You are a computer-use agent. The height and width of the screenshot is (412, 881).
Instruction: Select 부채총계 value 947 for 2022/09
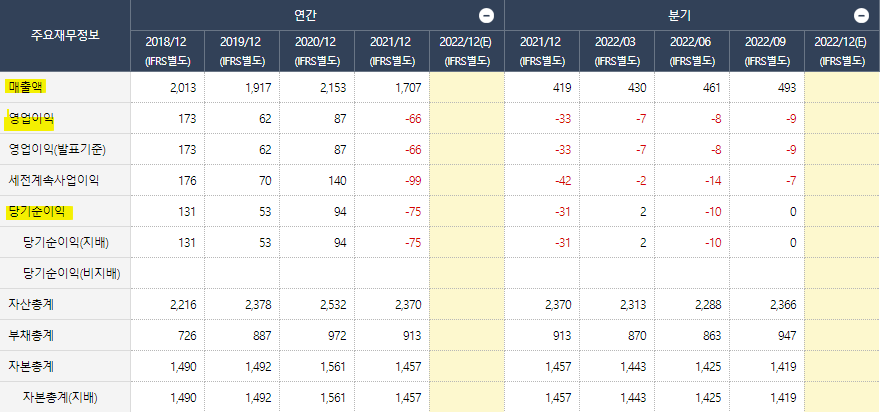(x=787, y=336)
